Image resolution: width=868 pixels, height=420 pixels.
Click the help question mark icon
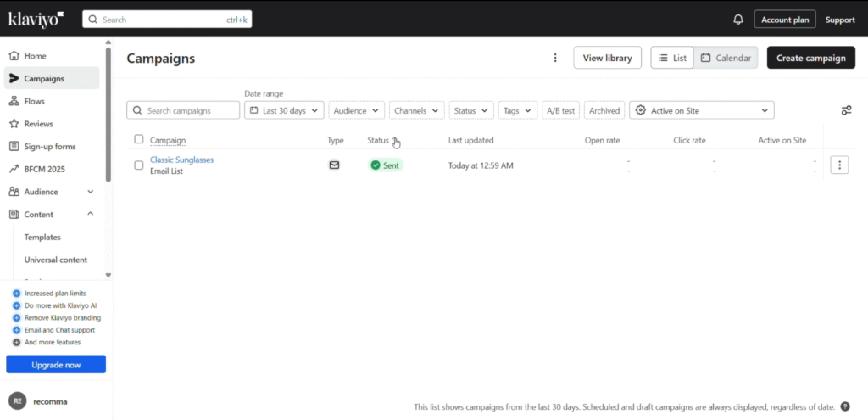point(845,406)
